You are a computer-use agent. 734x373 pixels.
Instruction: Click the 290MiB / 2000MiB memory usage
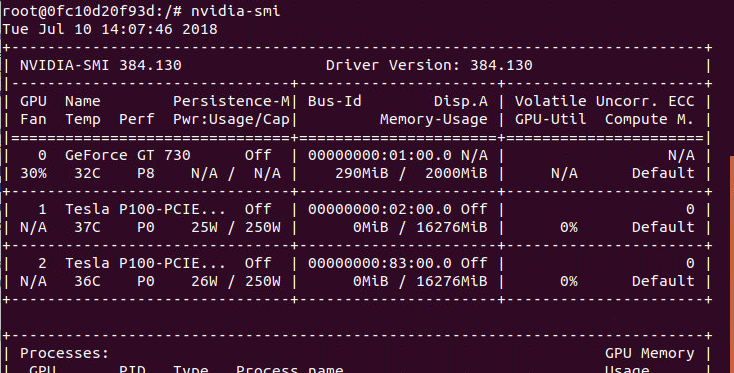[411, 173]
